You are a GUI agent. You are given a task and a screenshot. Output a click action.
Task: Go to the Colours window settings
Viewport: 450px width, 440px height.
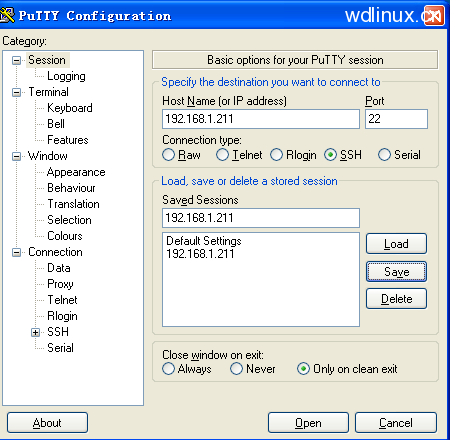point(65,236)
